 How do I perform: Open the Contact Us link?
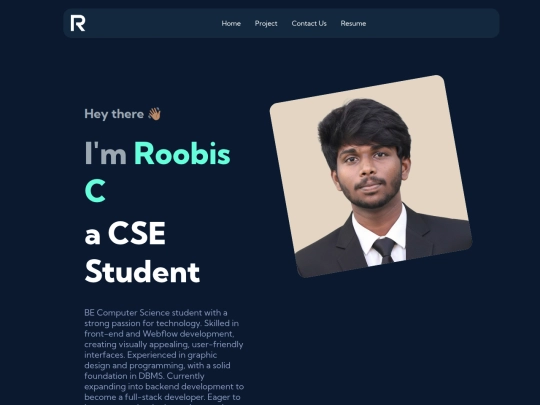click(309, 23)
